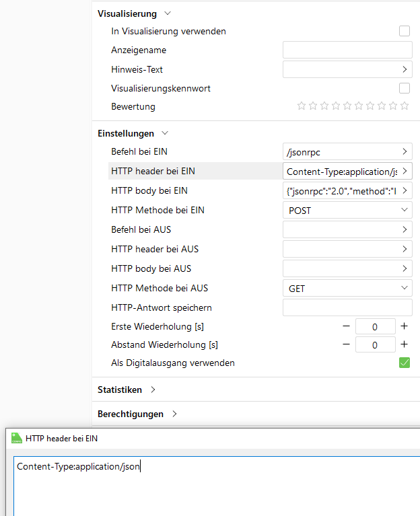Open the HTTP body bei AUS editor arrow
The height and width of the screenshot is (516, 420).
(x=405, y=269)
